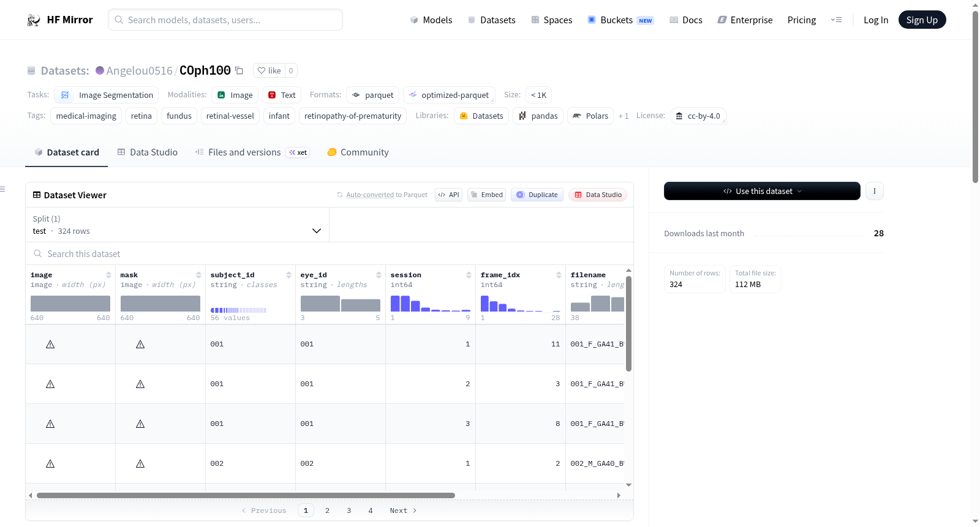The width and height of the screenshot is (980, 527).
Task: Open the Buckets menu
Action: point(620,20)
